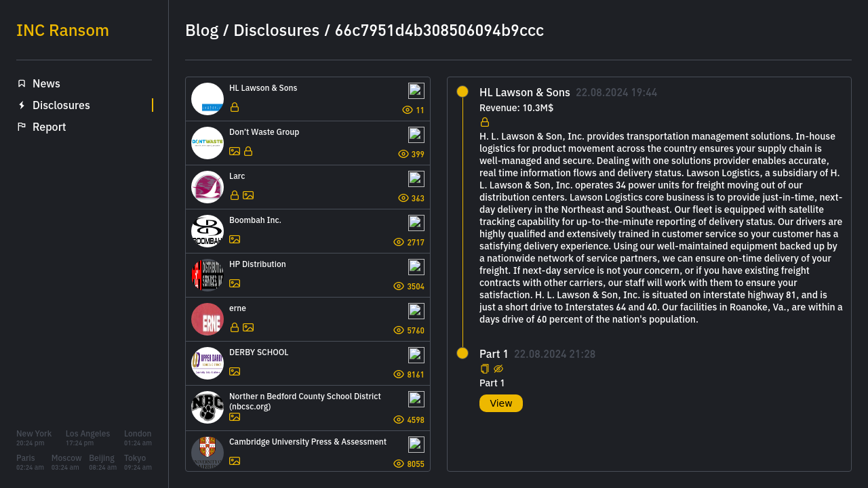Click the News bookmark icon in sidebar
The image size is (868, 488).
(x=22, y=83)
